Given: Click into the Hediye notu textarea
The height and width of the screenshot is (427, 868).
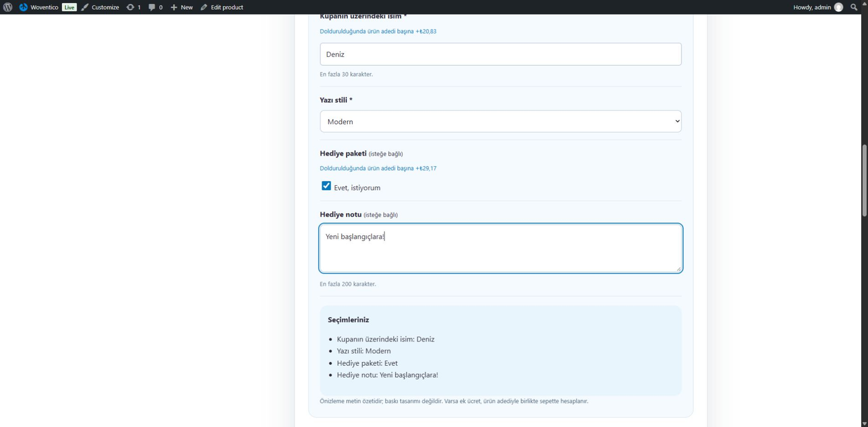Looking at the screenshot, I should 500,248.
